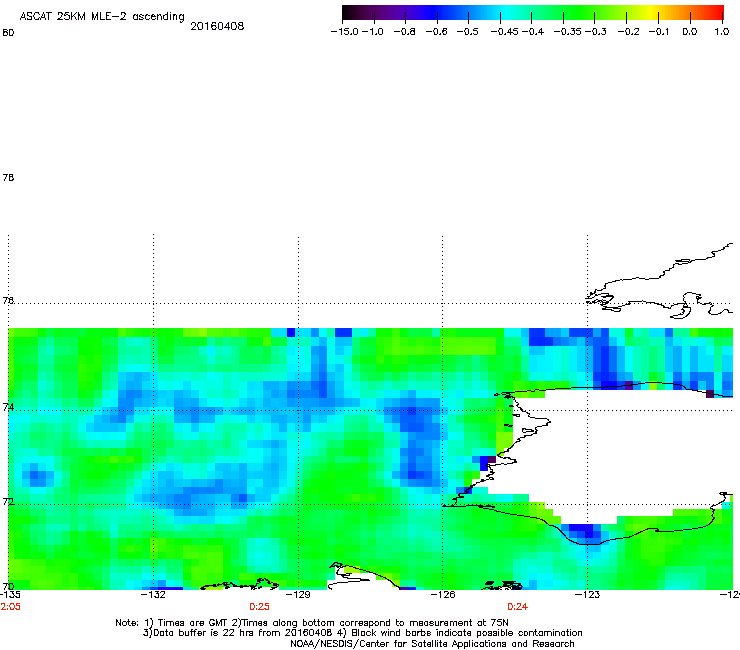Click the color bar label -0.35

[568, 32]
